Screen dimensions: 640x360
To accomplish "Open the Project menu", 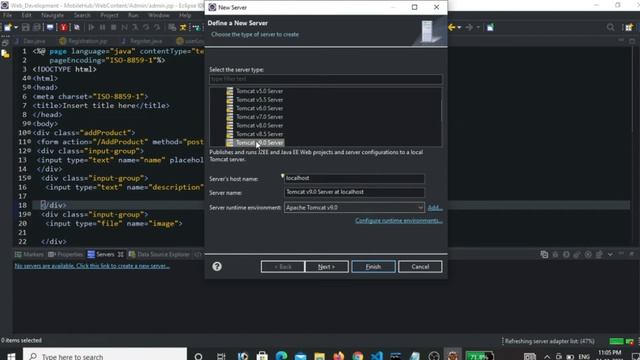I will (x=109, y=15).
